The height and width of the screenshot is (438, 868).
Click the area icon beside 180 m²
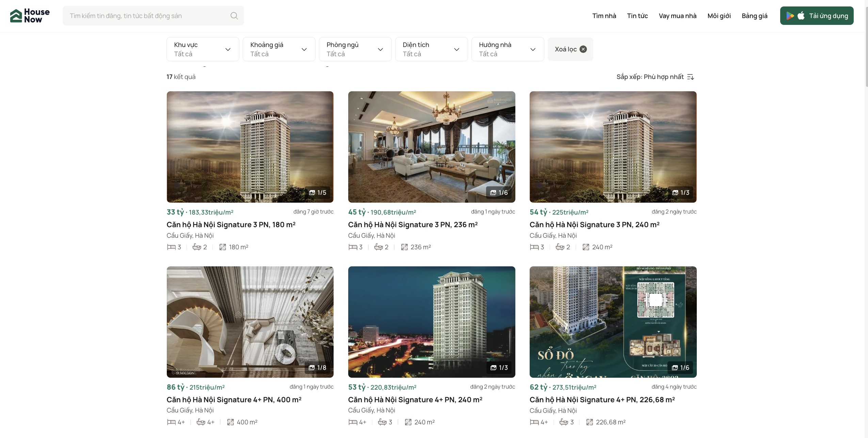223,247
